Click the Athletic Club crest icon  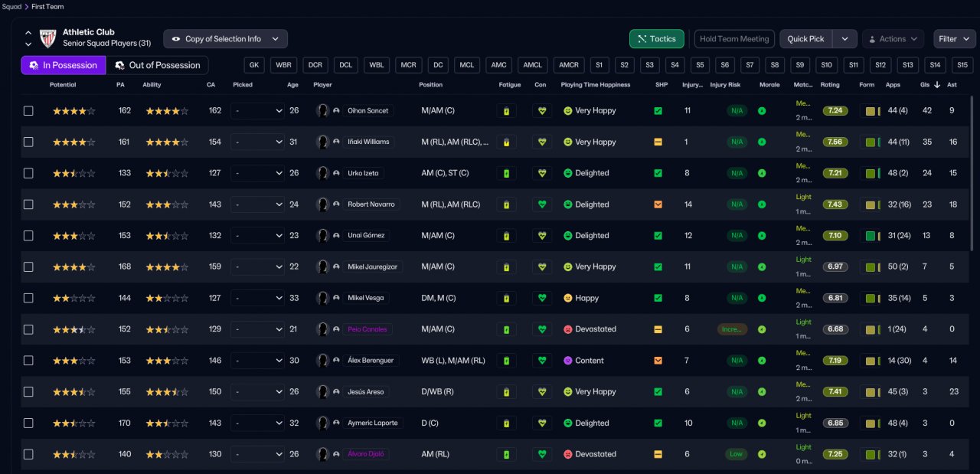(x=48, y=38)
